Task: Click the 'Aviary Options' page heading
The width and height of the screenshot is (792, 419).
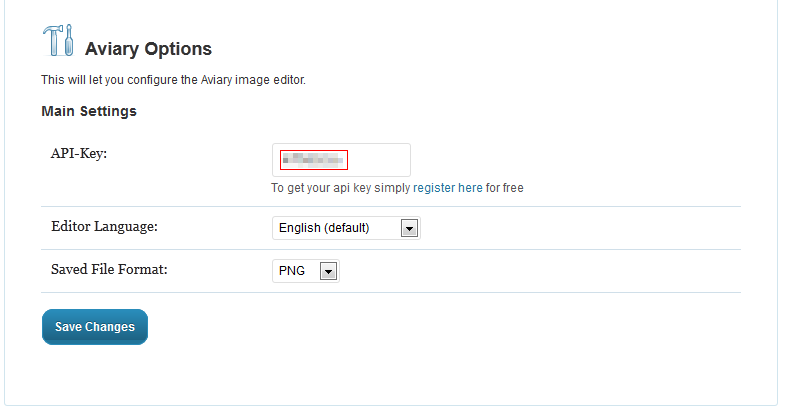Action: (x=148, y=49)
